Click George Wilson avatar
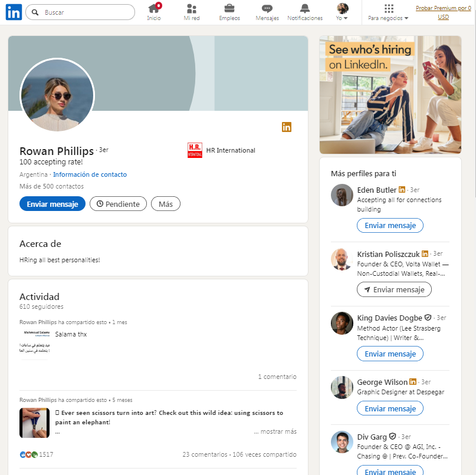The image size is (476, 475). [x=342, y=388]
